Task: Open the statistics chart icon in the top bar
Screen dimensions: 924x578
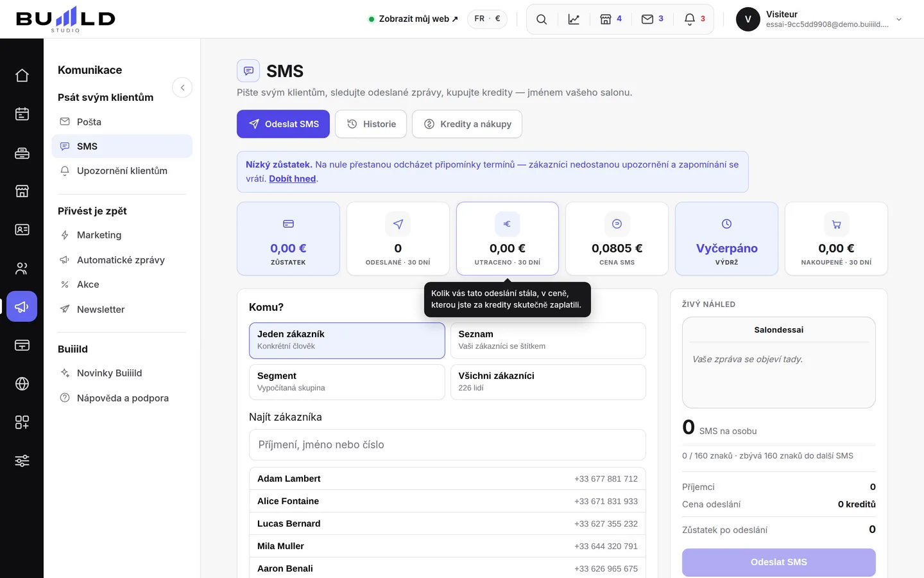Action: (574, 19)
